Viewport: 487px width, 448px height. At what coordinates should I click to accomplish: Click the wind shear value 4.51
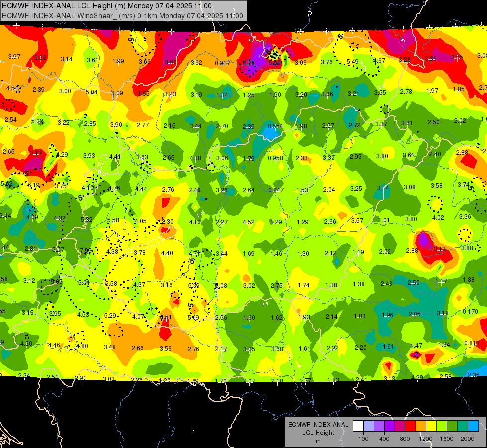pos(166,317)
